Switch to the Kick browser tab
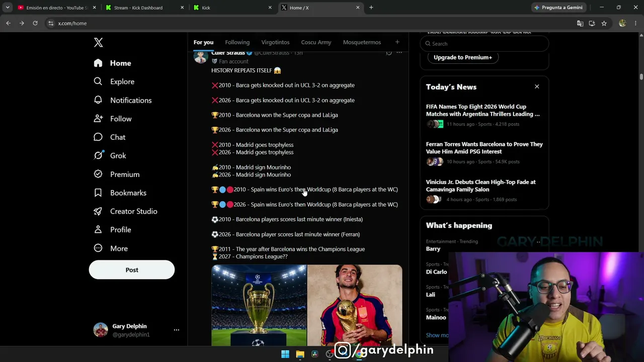 pyautogui.click(x=232, y=8)
